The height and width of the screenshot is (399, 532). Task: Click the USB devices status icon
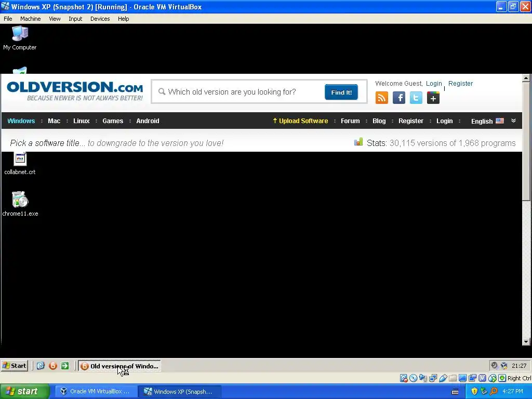tap(443, 378)
